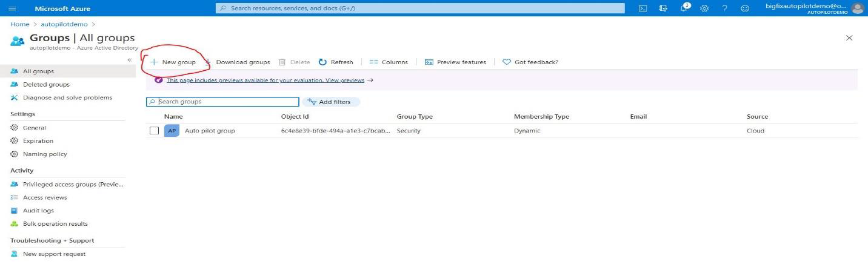
Task: Open New support request
Action: [54, 254]
